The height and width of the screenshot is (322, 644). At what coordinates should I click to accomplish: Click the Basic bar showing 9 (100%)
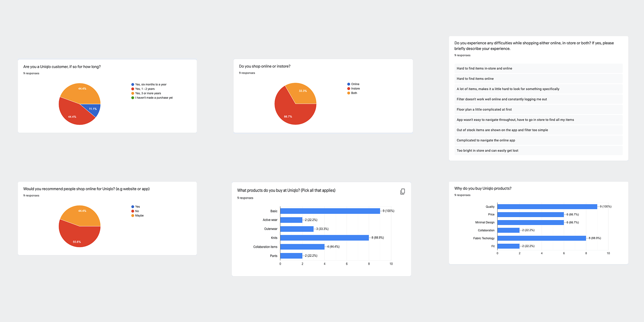329,211
